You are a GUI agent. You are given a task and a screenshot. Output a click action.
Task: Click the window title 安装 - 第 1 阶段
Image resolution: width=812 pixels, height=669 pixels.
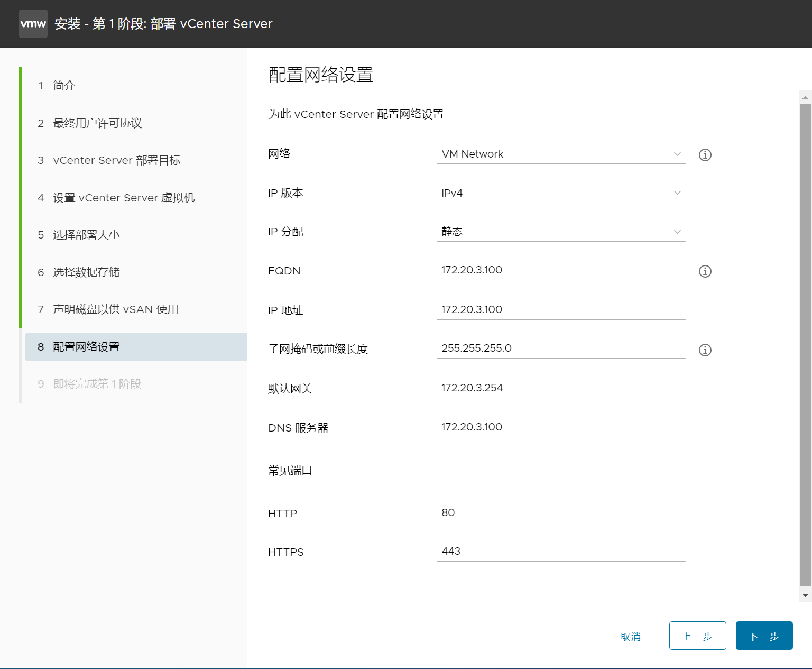(163, 24)
